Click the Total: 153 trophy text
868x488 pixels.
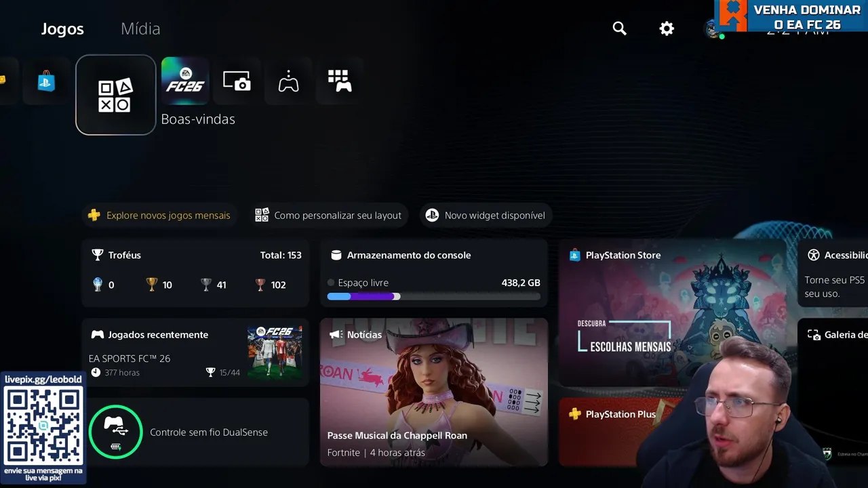tap(281, 256)
